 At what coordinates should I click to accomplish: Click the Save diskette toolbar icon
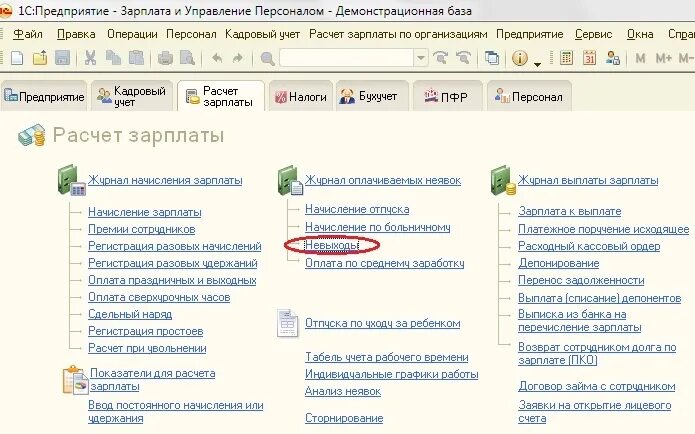[x=62, y=58]
